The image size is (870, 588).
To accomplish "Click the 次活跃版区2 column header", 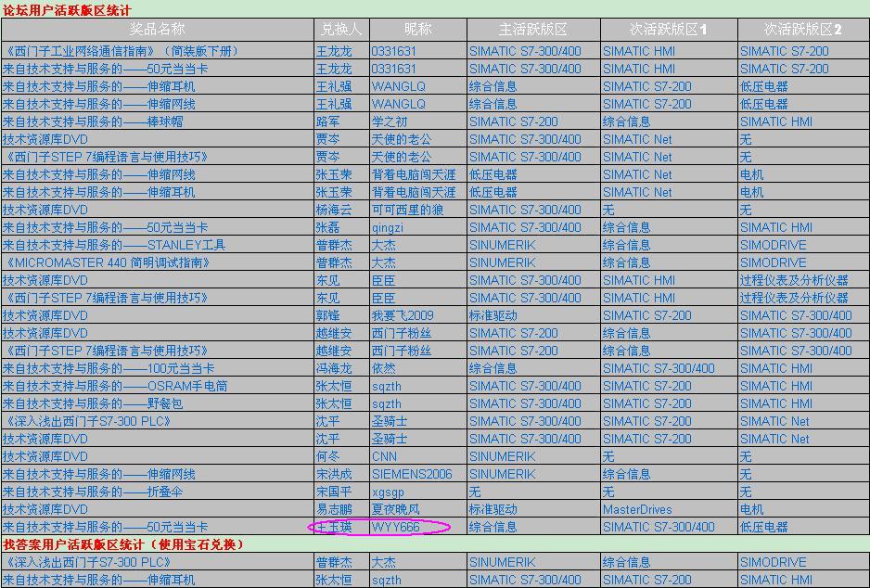I will click(x=803, y=30).
